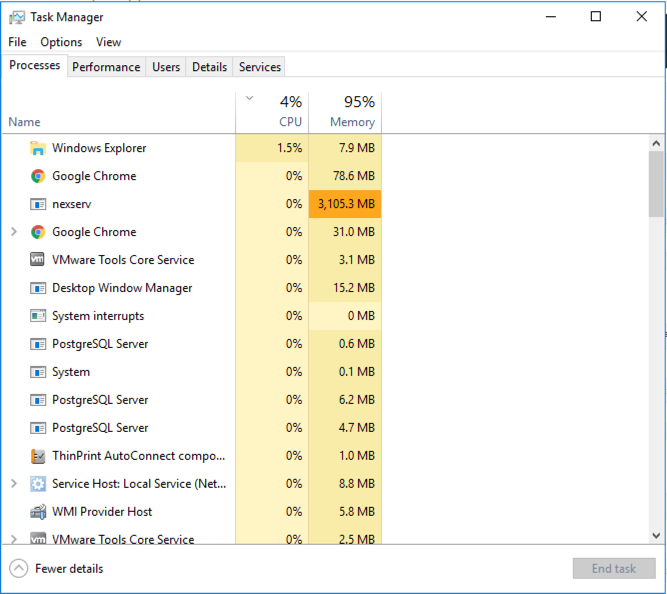Image resolution: width=667 pixels, height=594 pixels.
Task: Open the Options menu
Action: click(61, 42)
